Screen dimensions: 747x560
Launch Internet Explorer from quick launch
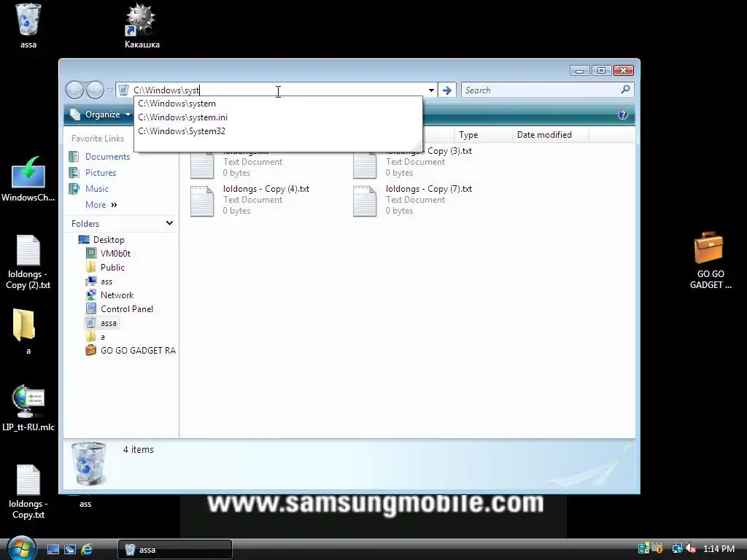click(87, 550)
